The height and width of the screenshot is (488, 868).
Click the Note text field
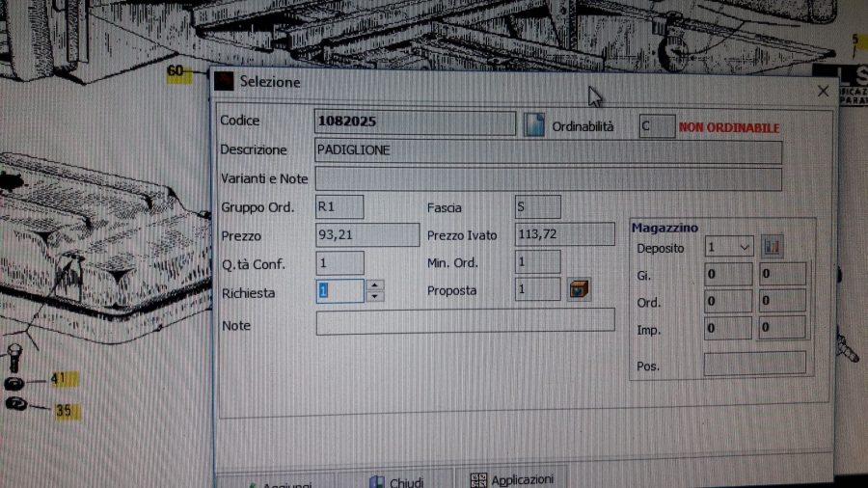465,321
